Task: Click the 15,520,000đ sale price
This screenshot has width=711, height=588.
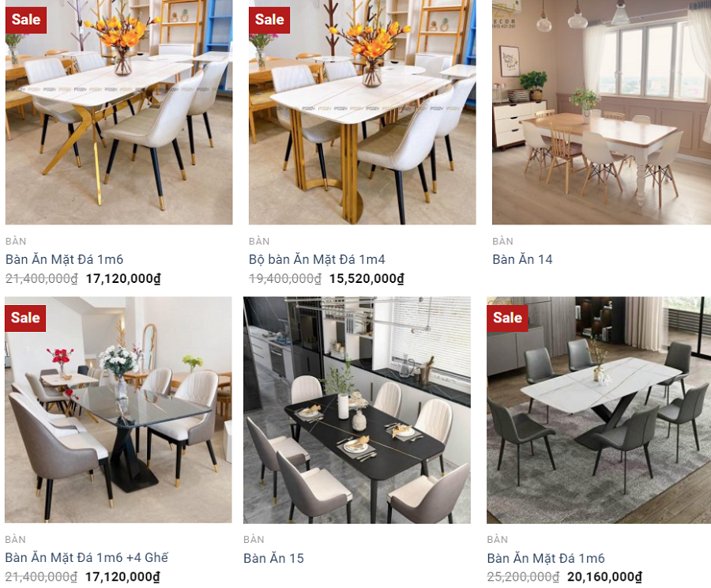Action: pos(367,278)
